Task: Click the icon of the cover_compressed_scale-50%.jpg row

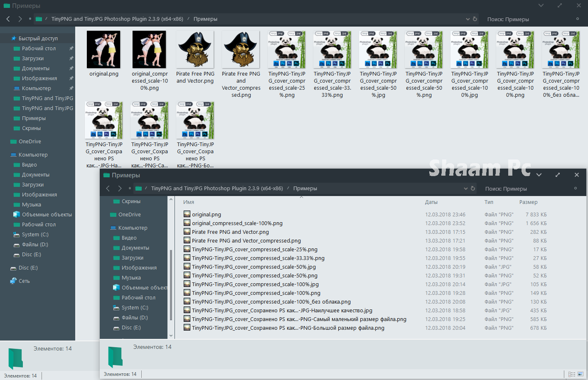Action: (x=187, y=267)
